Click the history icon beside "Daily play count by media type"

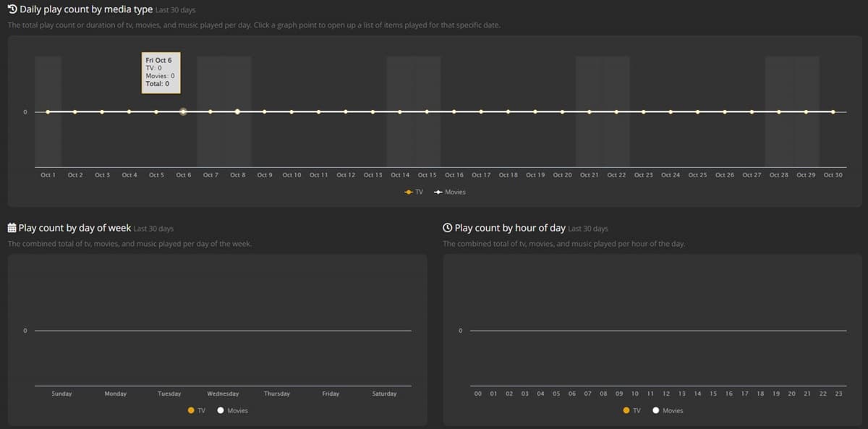12,9
